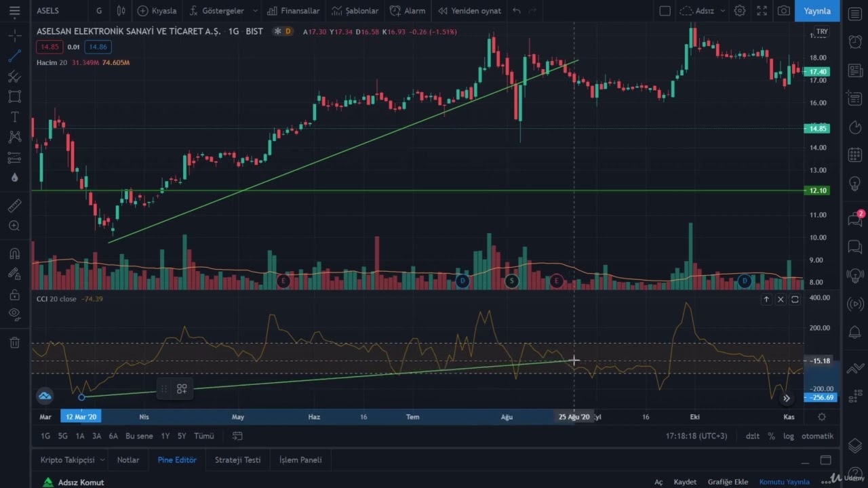
Task: Activate the zoom in tool
Action: [x=14, y=226]
